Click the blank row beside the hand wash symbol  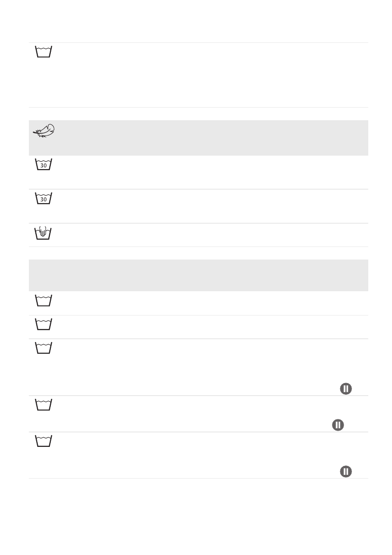click(210, 235)
